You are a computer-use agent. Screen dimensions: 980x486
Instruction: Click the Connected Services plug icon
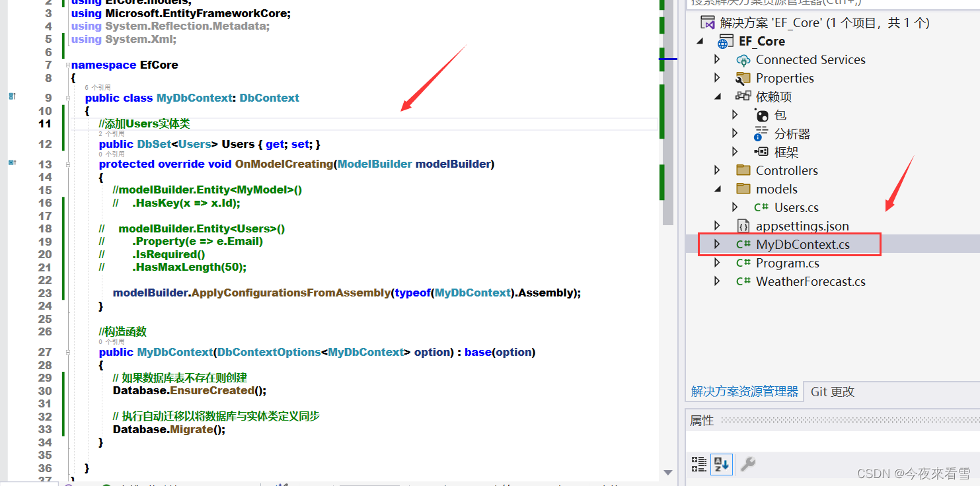click(x=744, y=59)
